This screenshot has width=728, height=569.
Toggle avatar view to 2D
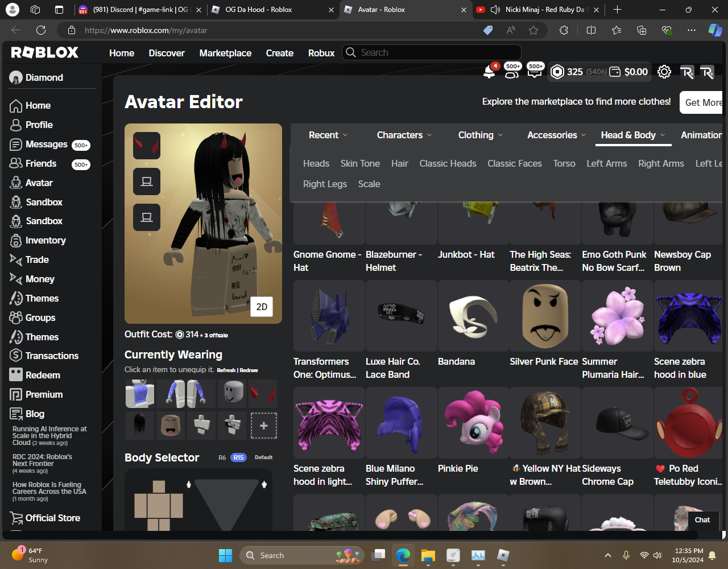coord(262,307)
